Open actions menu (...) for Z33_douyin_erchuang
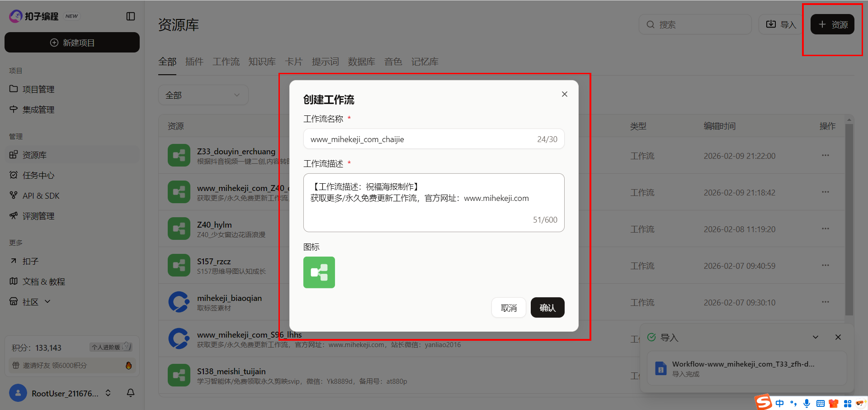 825,155
